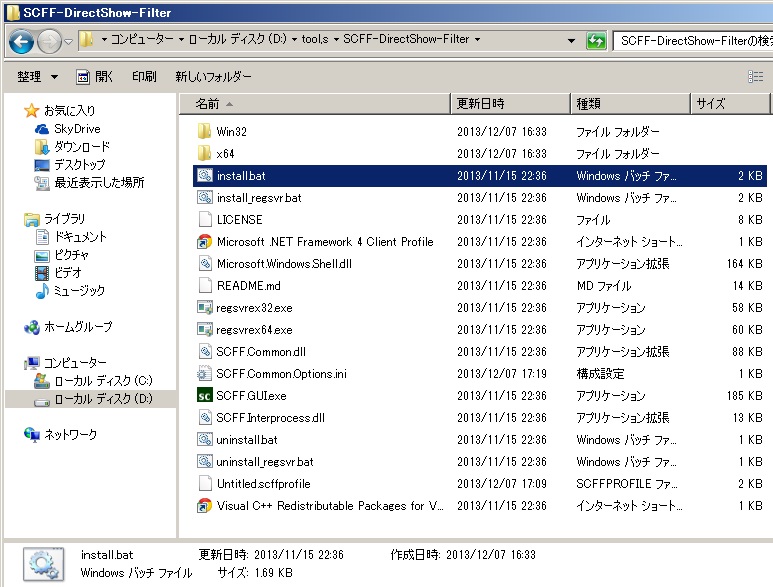The width and height of the screenshot is (773, 587).
Task: Click the 164 KB size value
Action: click(x=744, y=264)
